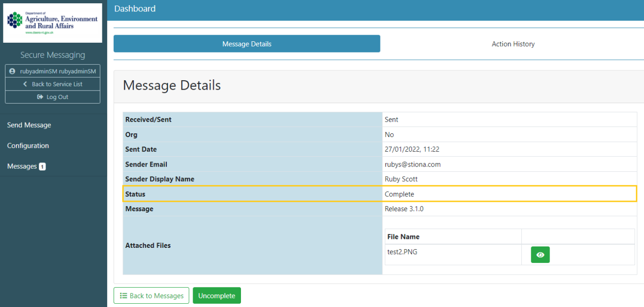Image resolution: width=644 pixels, height=307 pixels.
Task: Switch to the Message Details tab
Action: (x=247, y=44)
